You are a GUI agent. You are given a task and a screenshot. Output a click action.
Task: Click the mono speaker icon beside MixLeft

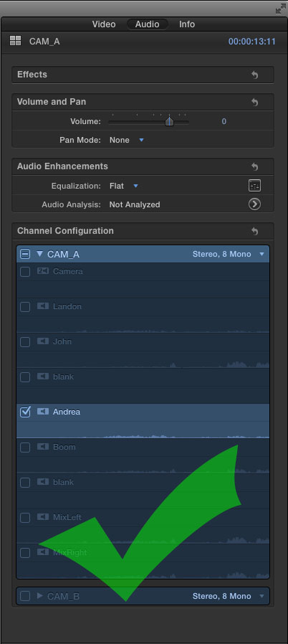[43, 517]
